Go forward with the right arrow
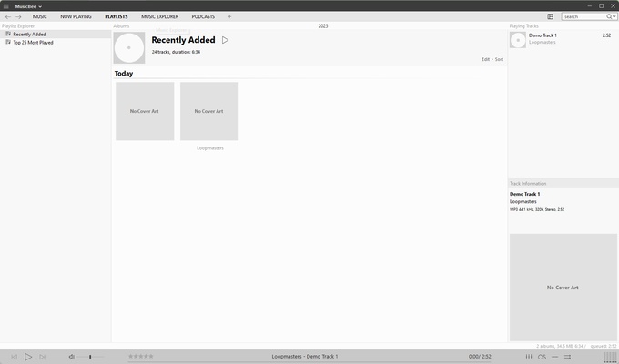The width and height of the screenshot is (619, 364). [18, 16]
